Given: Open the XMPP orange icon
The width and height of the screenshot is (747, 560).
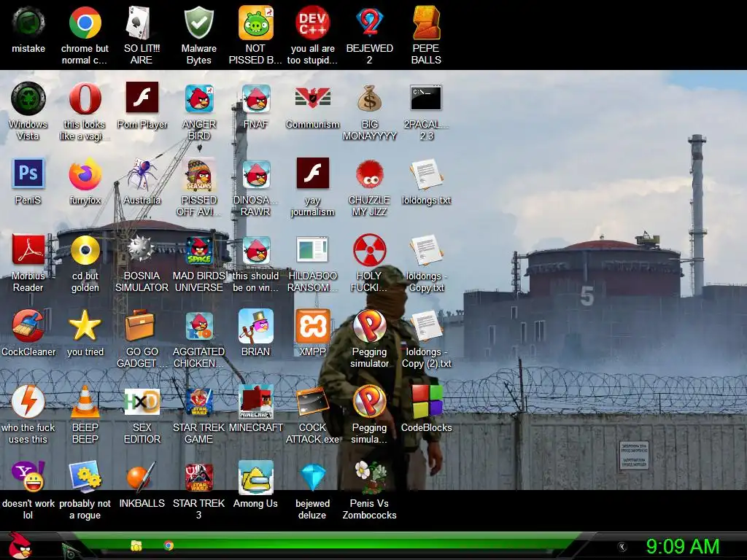Looking at the screenshot, I should click(x=312, y=326).
